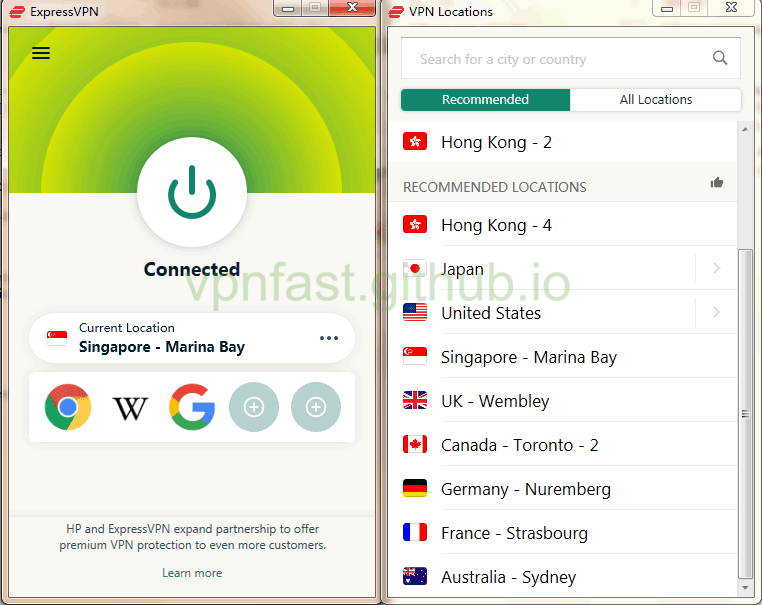Click the locations list scrollbar thumb

point(745,414)
